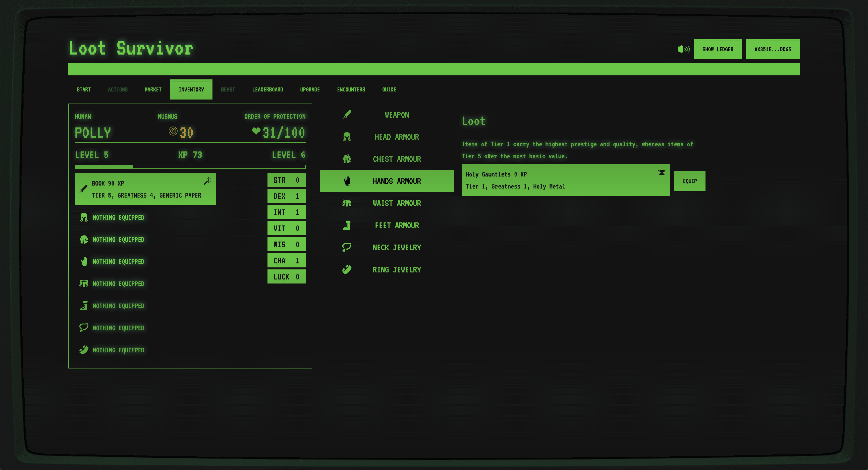Image resolution: width=868 pixels, height=470 pixels.
Task: Click the DEX 1 stat box
Action: point(286,196)
